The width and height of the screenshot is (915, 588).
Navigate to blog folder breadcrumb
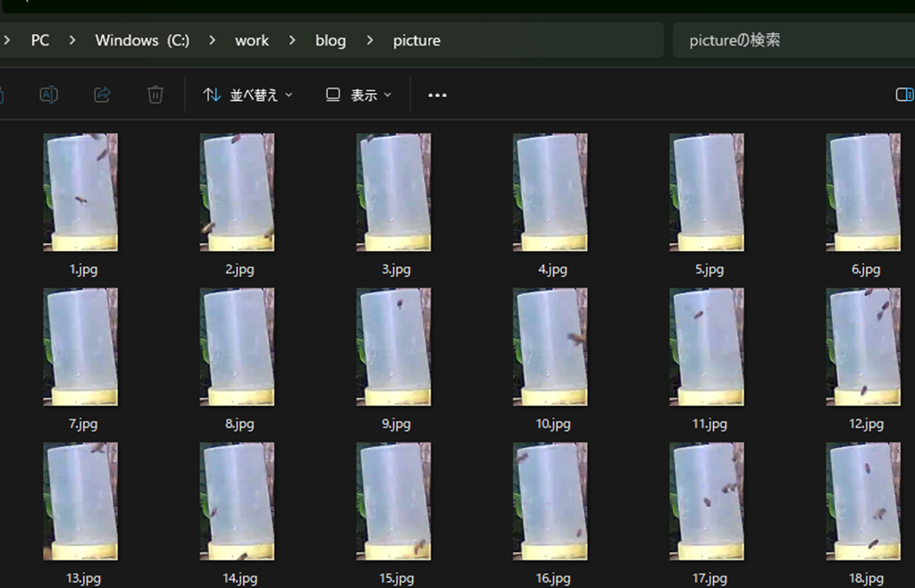coord(331,40)
